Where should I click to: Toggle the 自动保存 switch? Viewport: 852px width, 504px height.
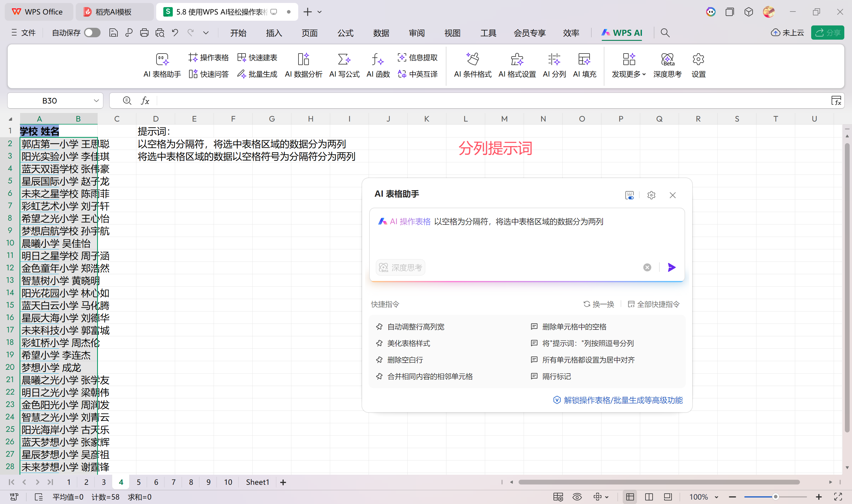(x=92, y=33)
